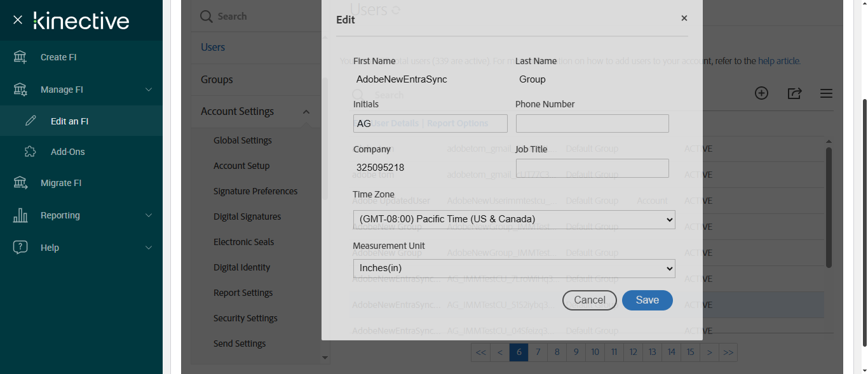The width and height of the screenshot is (868, 374).
Task: Close the Edit dialog with X
Action: pos(684,18)
